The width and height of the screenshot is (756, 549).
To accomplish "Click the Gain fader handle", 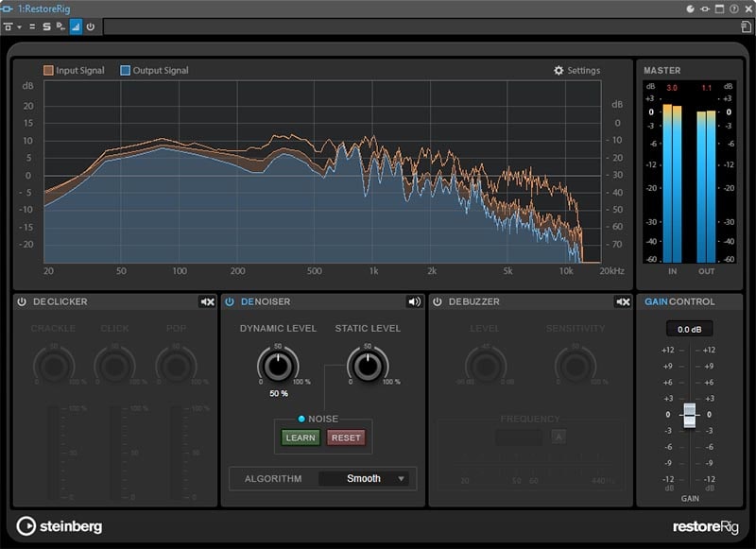I will [690, 415].
